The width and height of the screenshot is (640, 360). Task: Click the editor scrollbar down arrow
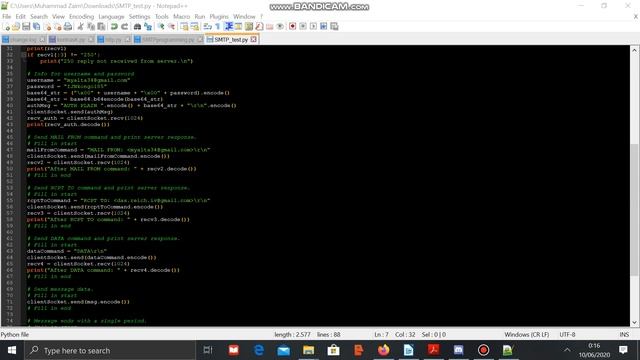click(x=634, y=322)
